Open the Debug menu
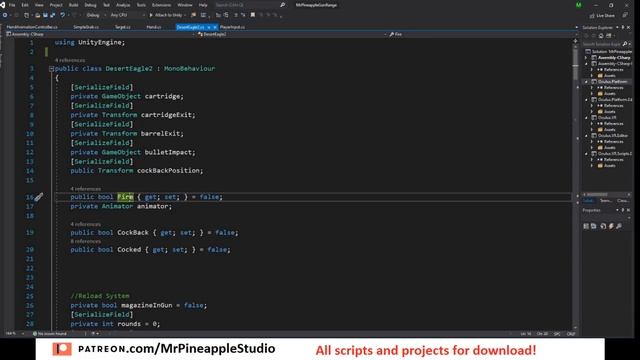Image resolution: width=640 pixels, height=360 pixels. pyautogui.click(x=90, y=5)
